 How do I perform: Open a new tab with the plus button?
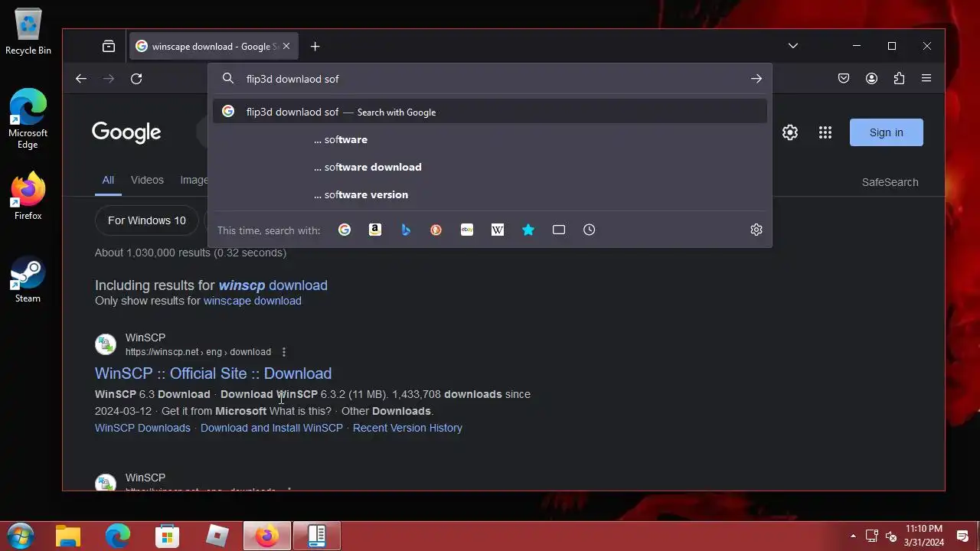[x=315, y=47]
